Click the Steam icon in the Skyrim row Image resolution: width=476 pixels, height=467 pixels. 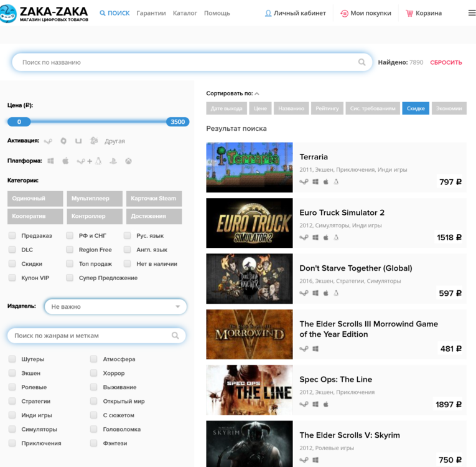(x=304, y=460)
